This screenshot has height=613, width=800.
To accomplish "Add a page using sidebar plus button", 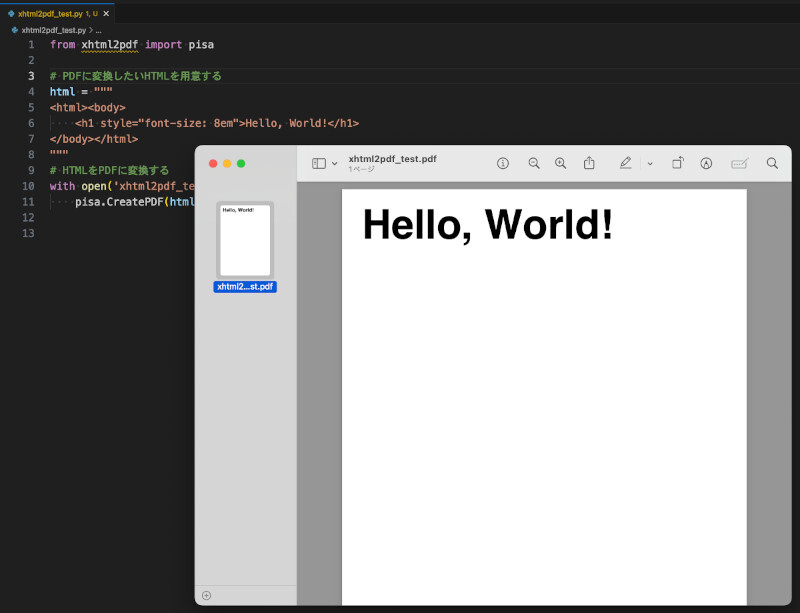I will point(206,595).
